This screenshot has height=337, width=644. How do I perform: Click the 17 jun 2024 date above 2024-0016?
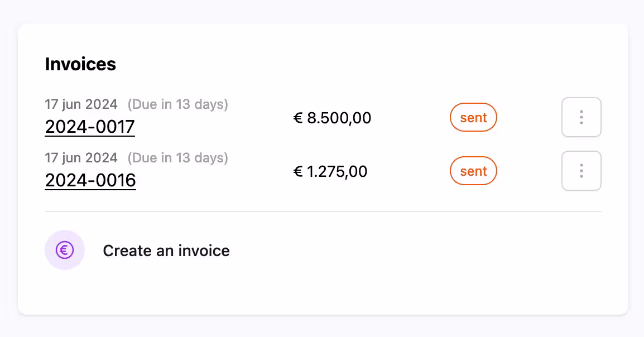click(81, 158)
